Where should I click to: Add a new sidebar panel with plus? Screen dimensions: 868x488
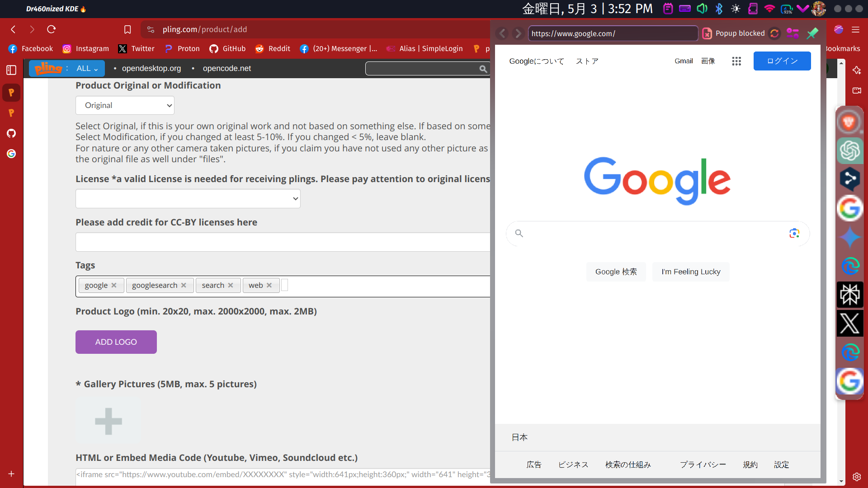[11, 474]
